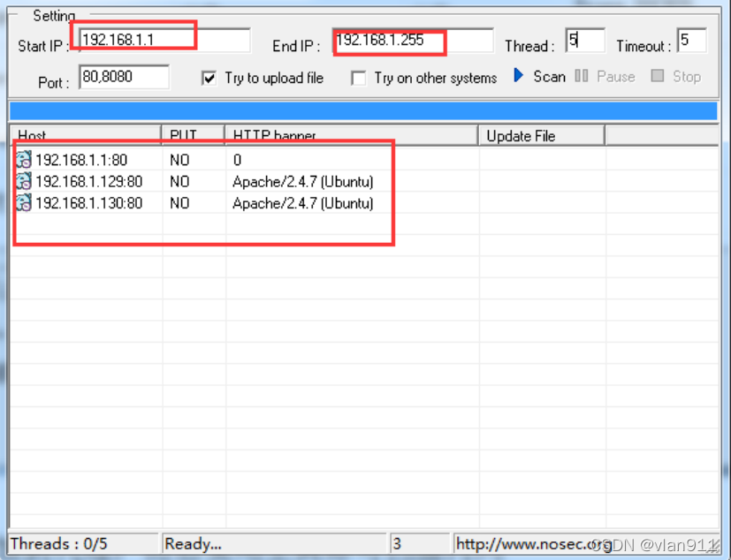
Task: Click the icon beside 192.168.1.1:80
Action: point(24,159)
